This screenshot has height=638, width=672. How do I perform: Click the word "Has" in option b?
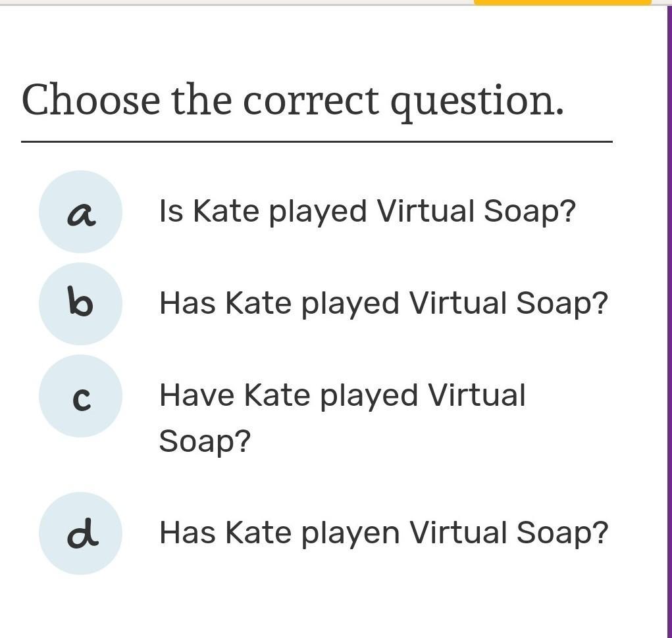click(187, 304)
